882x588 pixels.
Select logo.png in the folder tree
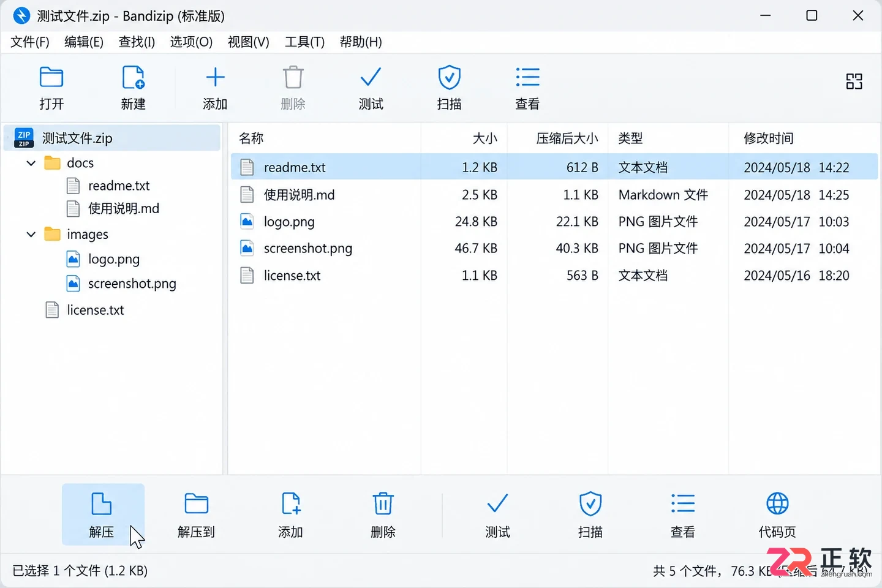(x=114, y=260)
